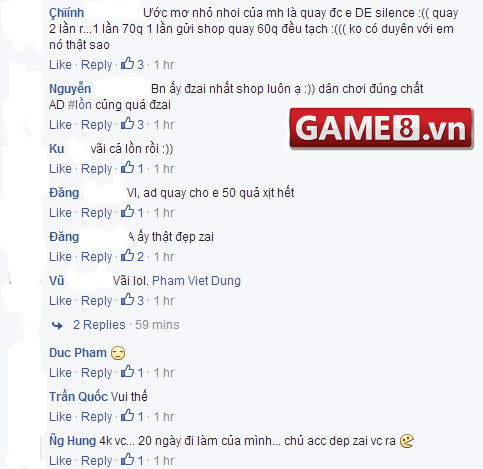Viewport: 483px width, 469px height.
Task: Reply to Trần Quốc's 'Vui thế' comment
Action: [97, 417]
